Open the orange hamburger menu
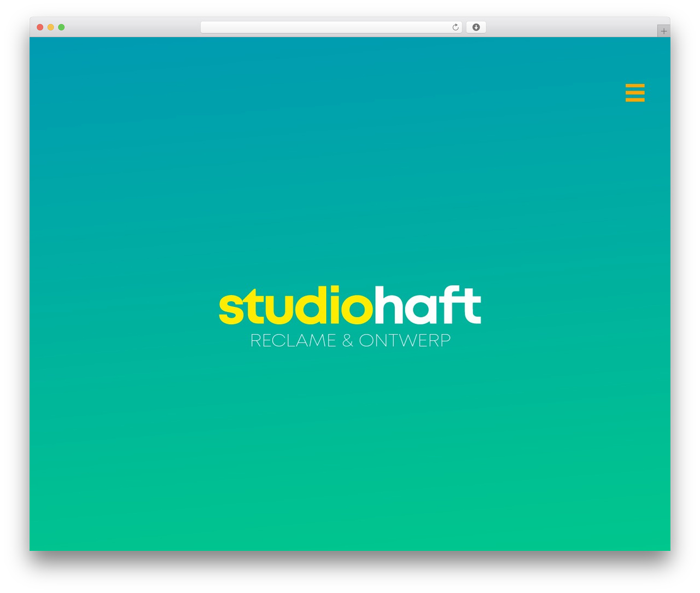This screenshot has height=593, width=700. point(635,92)
